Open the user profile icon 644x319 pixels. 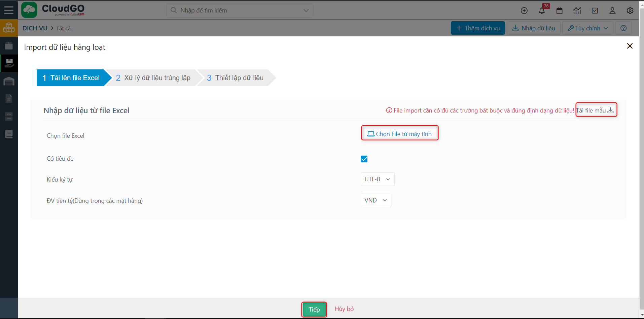coord(612,11)
